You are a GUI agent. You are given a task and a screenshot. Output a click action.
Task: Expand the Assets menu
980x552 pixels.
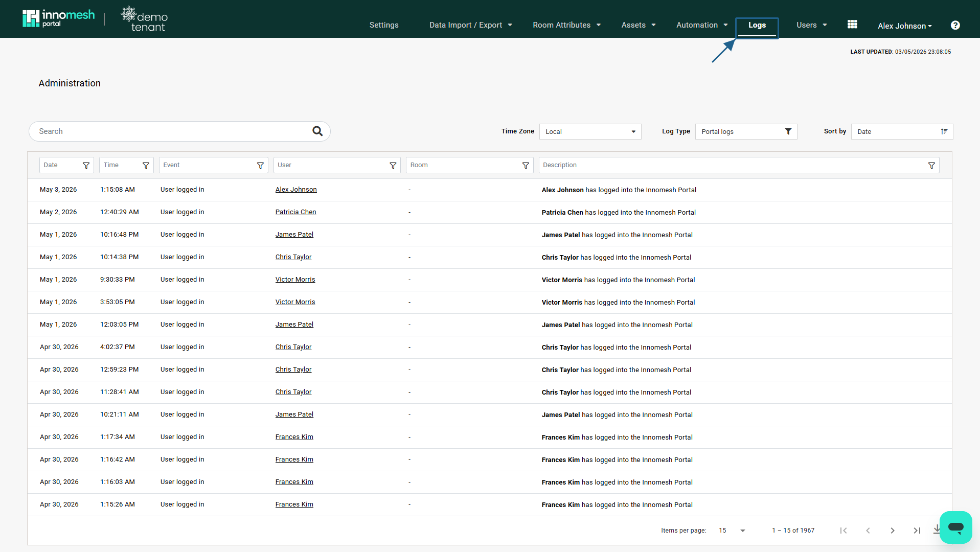(638, 25)
